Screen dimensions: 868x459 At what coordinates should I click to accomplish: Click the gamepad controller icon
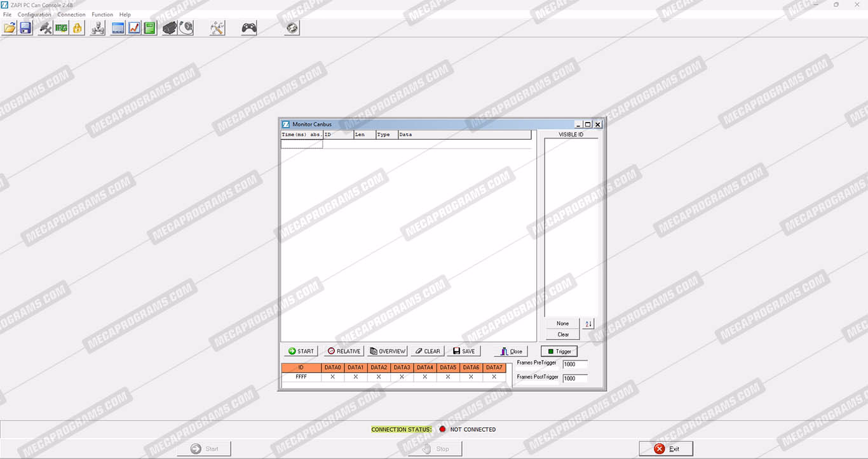(249, 28)
